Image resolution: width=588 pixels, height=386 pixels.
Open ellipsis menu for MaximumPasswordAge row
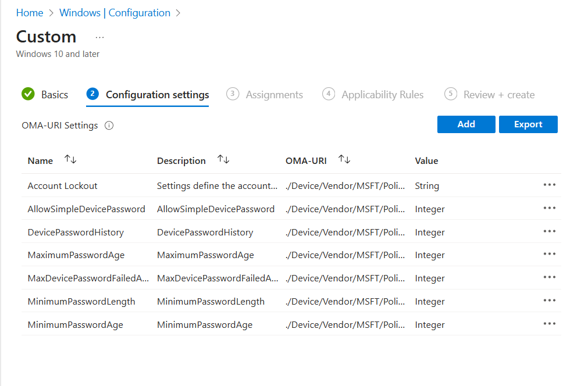click(549, 254)
